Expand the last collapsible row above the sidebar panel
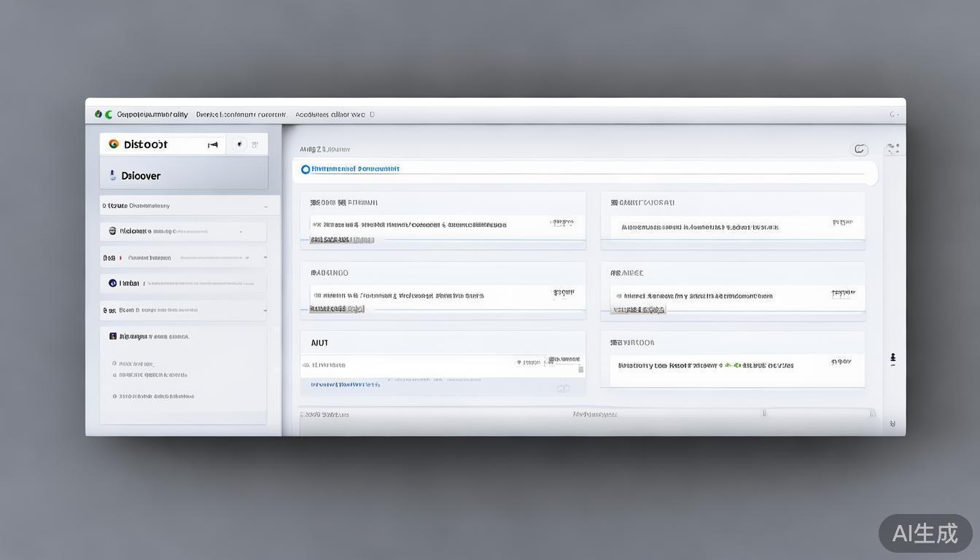The image size is (980, 560). 265,311
